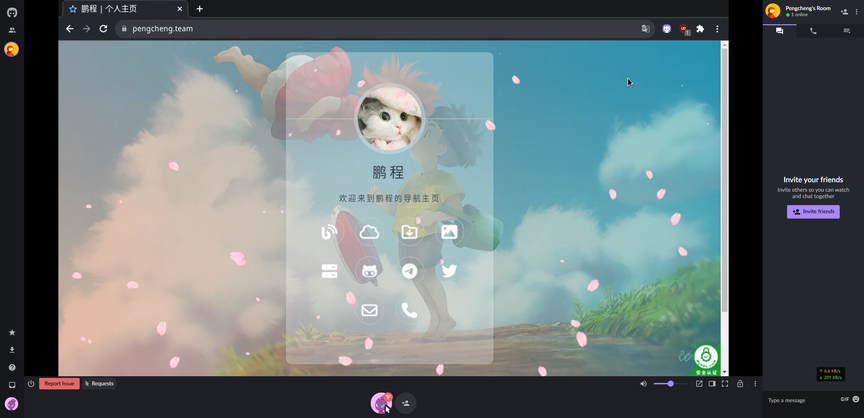
Task: Toggle the room lock icon
Action: click(x=740, y=383)
